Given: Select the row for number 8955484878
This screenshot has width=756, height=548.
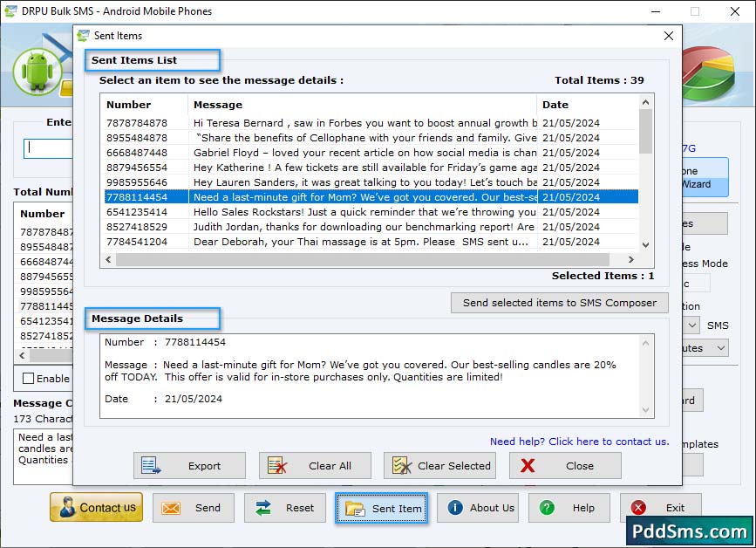Looking at the screenshot, I should tap(371, 138).
